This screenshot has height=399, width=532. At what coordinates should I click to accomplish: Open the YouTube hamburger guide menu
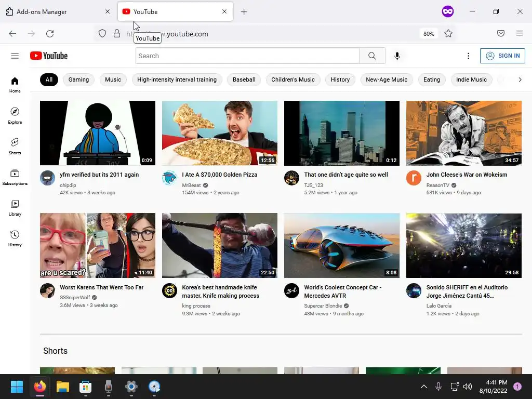(15, 56)
